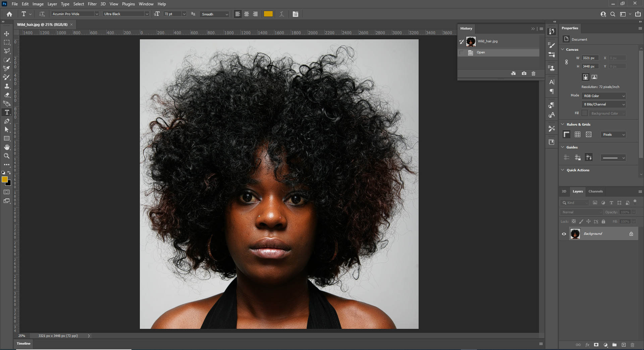Delete current state in History panel
Image resolution: width=644 pixels, height=350 pixels.
[533, 74]
